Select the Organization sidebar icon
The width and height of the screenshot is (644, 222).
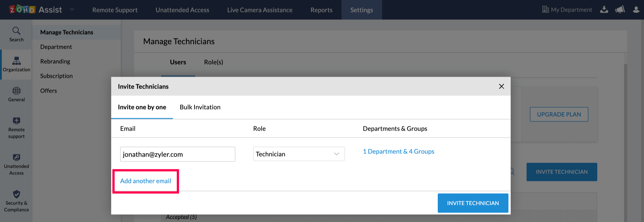tap(16, 64)
